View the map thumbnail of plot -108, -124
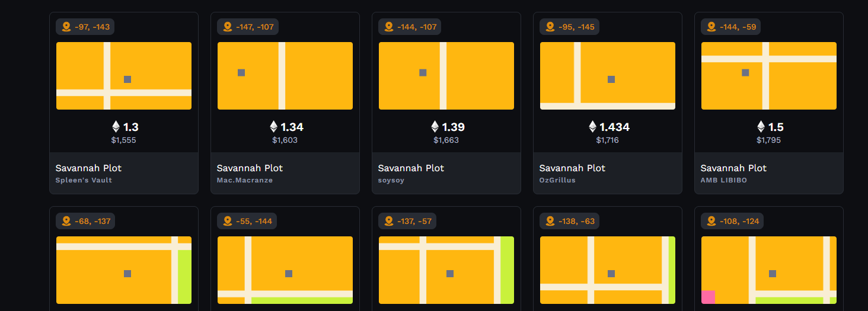Viewport: 868px width, 311px height. pos(769,270)
